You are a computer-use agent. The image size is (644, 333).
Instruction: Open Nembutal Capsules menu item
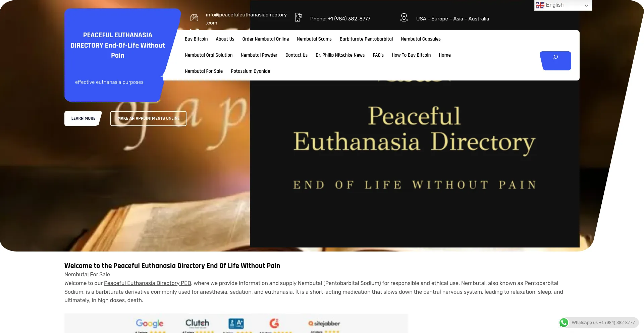pos(421,39)
